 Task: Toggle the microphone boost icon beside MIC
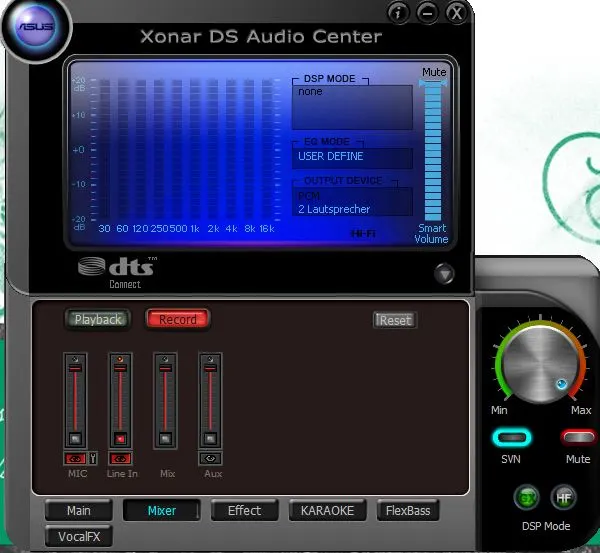92,459
